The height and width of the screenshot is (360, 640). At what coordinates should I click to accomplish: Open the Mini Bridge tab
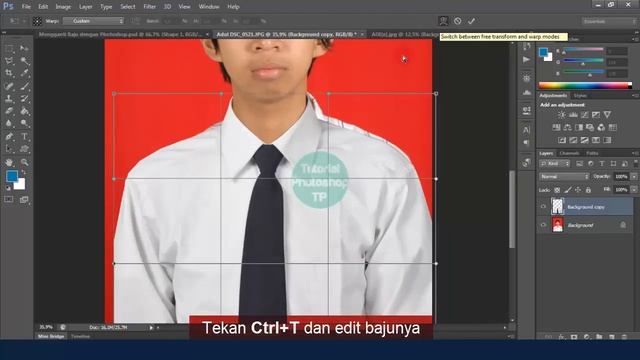pyautogui.click(x=51, y=337)
